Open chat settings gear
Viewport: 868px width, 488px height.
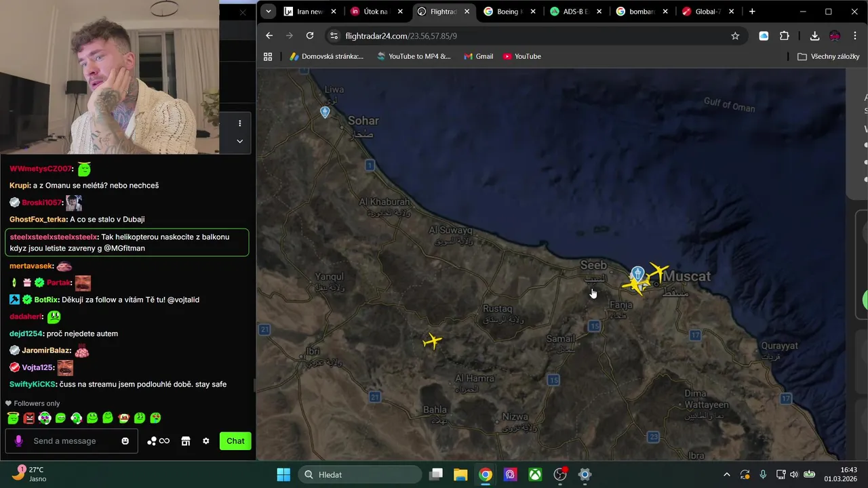pyautogui.click(x=206, y=441)
